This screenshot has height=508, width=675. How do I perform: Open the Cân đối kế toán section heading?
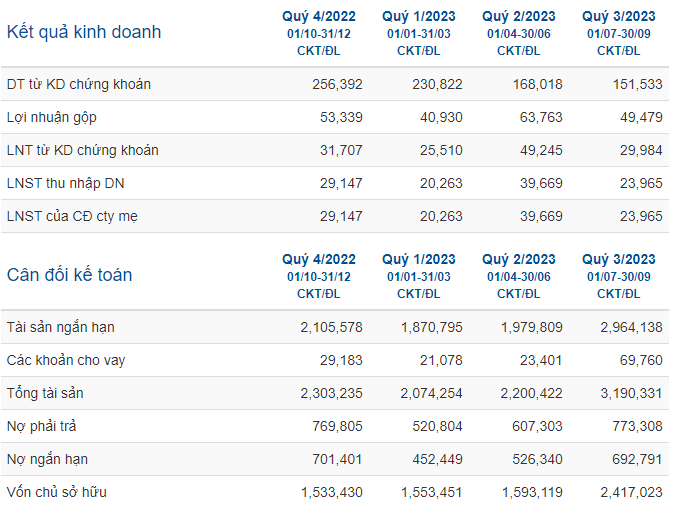[x=69, y=275]
